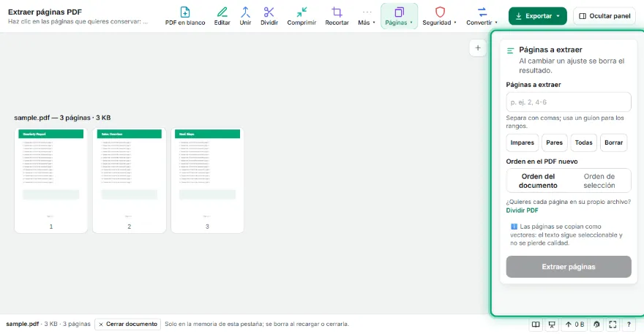This screenshot has width=644, height=334.
Task: Open the Más tools dropdown
Action: (367, 16)
